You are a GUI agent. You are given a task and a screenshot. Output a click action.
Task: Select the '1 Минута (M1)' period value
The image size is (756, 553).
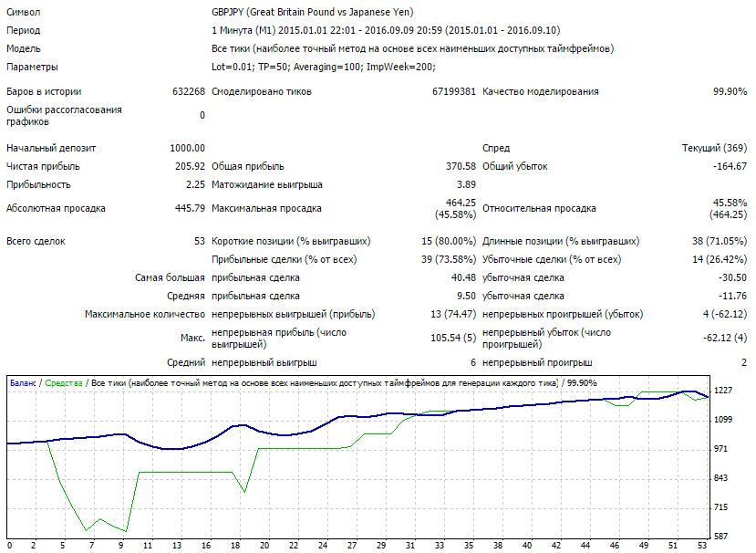(243, 30)
